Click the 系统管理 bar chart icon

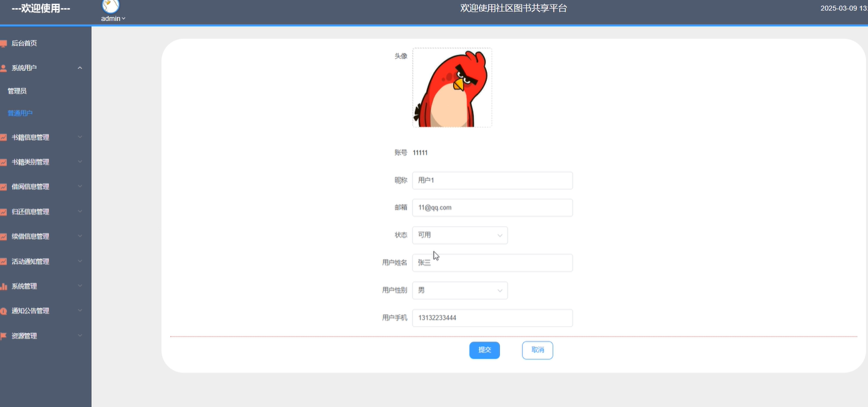tap(3, 286)
